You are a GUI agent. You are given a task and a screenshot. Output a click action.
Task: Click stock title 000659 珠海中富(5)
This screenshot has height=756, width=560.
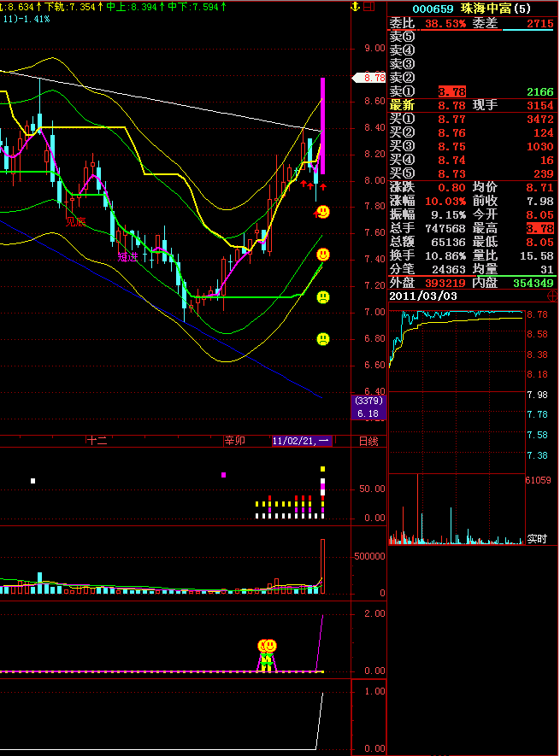pos(471,9)
